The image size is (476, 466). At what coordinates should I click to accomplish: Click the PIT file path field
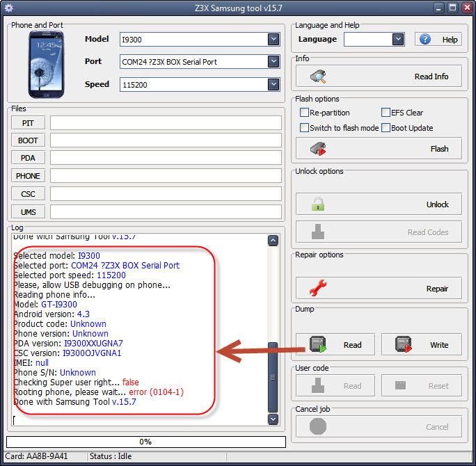pyautogui.click(x=166, y=123)
